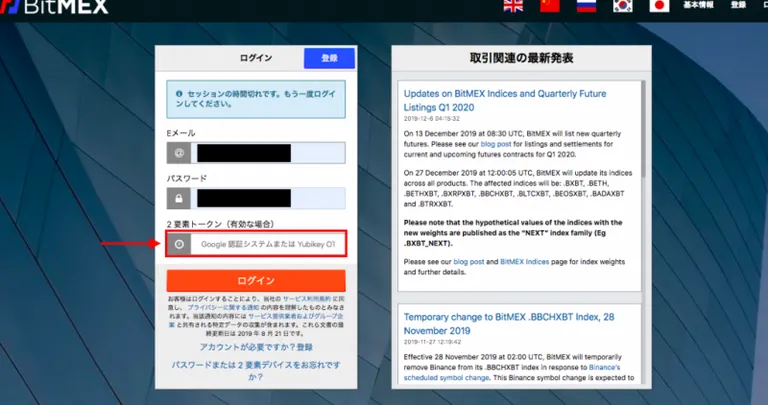Open 基本情報 in top navigation

[x=698, y=5]
